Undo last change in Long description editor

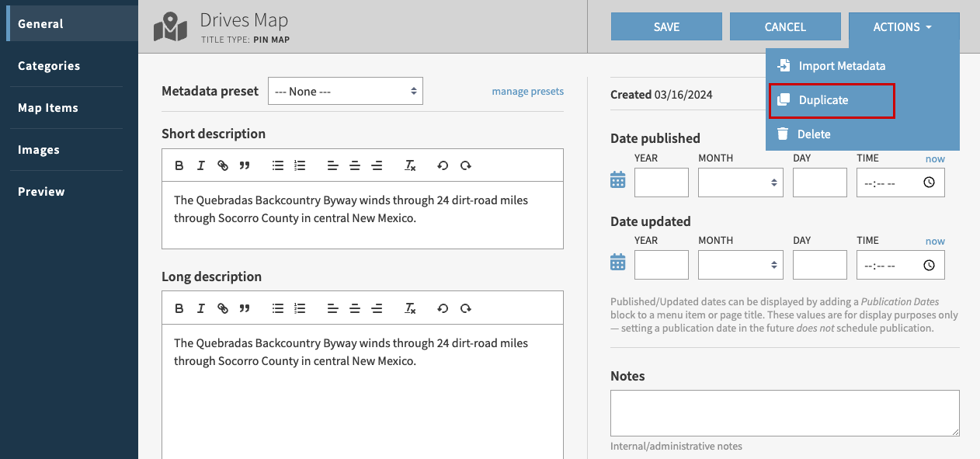tap(443, 308)
